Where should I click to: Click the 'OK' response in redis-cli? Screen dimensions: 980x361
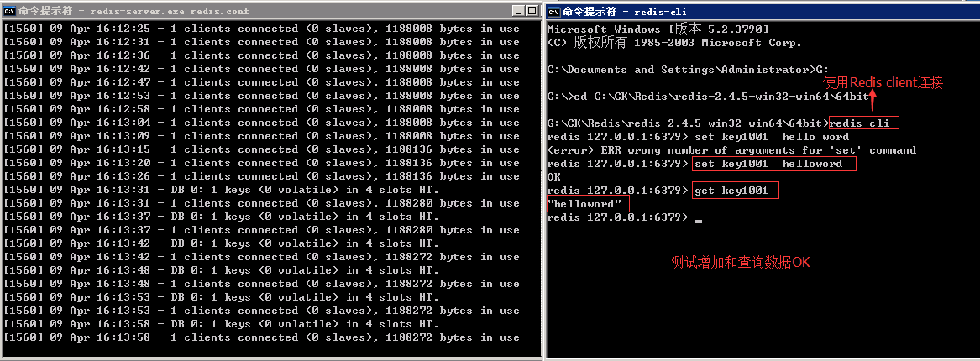click(553, 177)
